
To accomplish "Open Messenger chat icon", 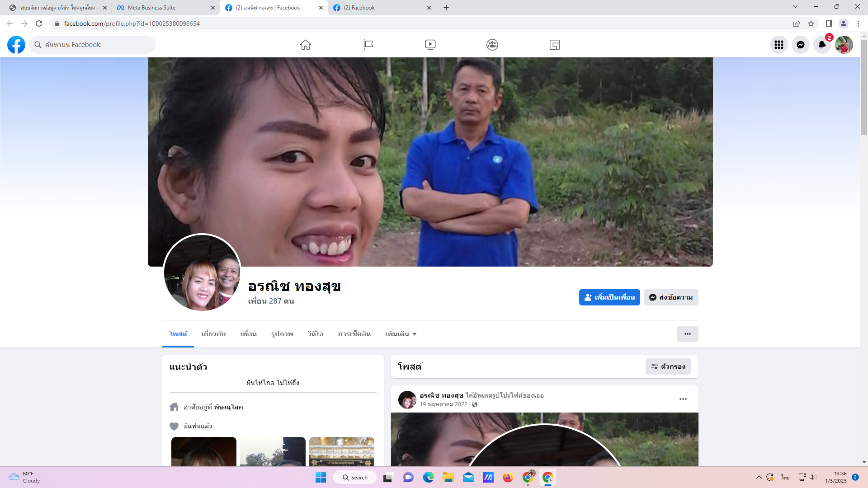I will click(x=801, y=45).
